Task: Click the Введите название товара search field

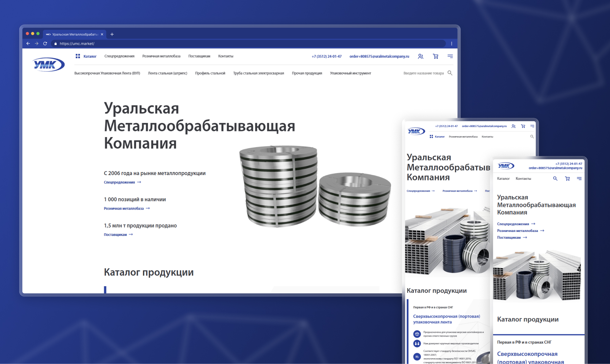Action: [424, 73]
